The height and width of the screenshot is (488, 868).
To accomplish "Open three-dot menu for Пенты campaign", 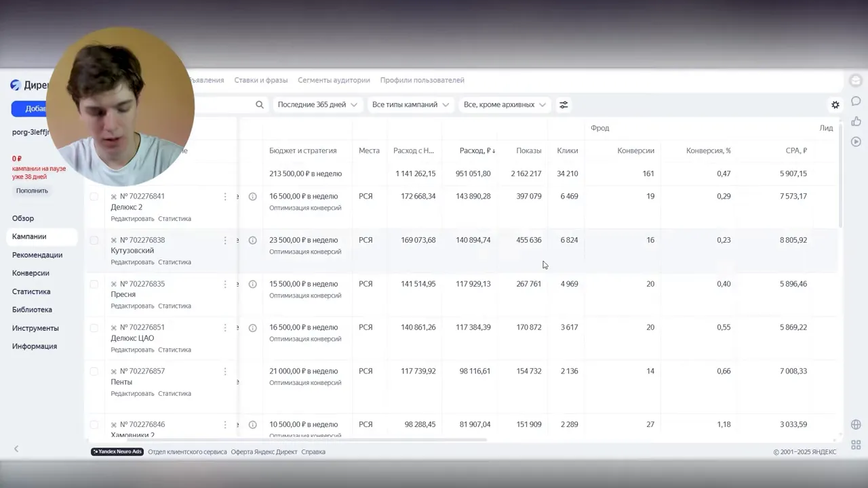I will click(x=225, y=371).
